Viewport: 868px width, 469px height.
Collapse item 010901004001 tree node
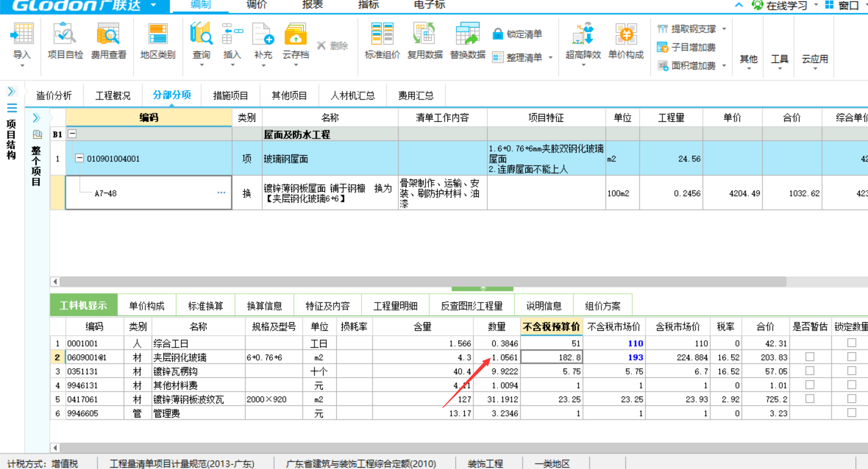pyautogui.click(x=79, y=158)
